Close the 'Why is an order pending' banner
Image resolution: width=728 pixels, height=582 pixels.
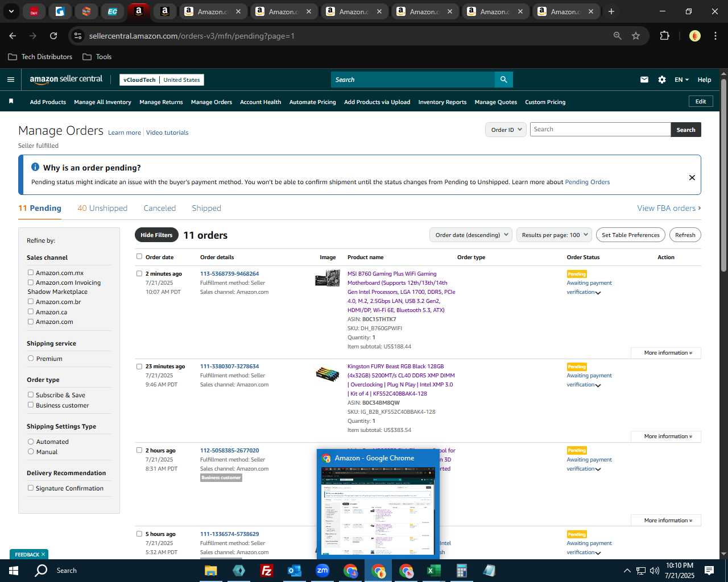pos(692,177)
